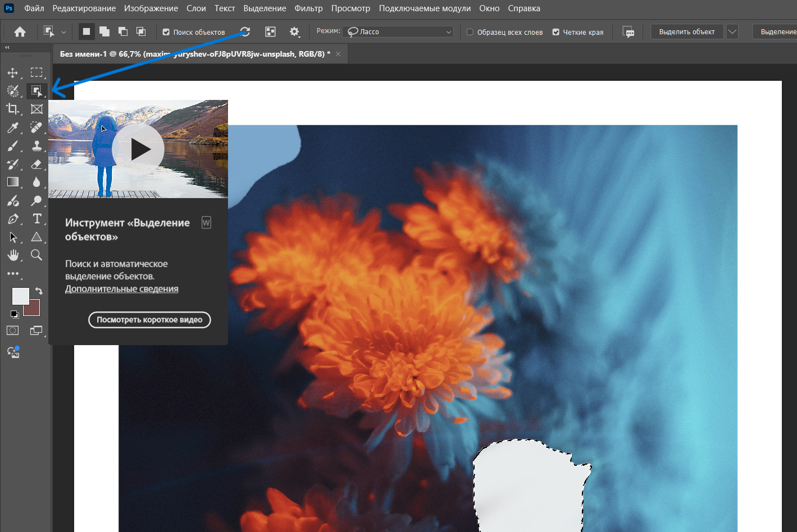
Task: Toggle the 'Поиск объектов' checkbox
Action: [x=166, y=33]
